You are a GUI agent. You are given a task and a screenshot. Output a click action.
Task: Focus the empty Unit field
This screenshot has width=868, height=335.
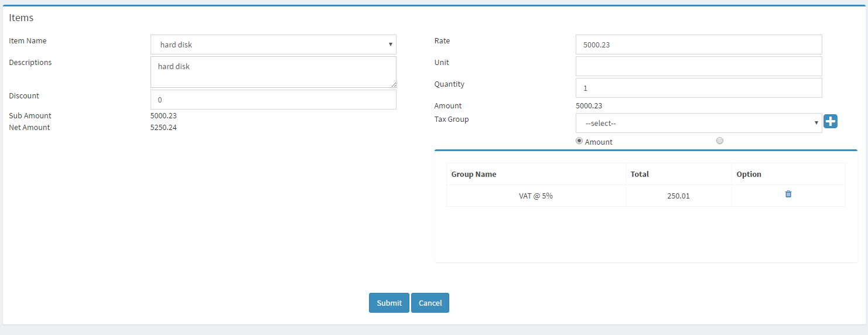(699, 66)
